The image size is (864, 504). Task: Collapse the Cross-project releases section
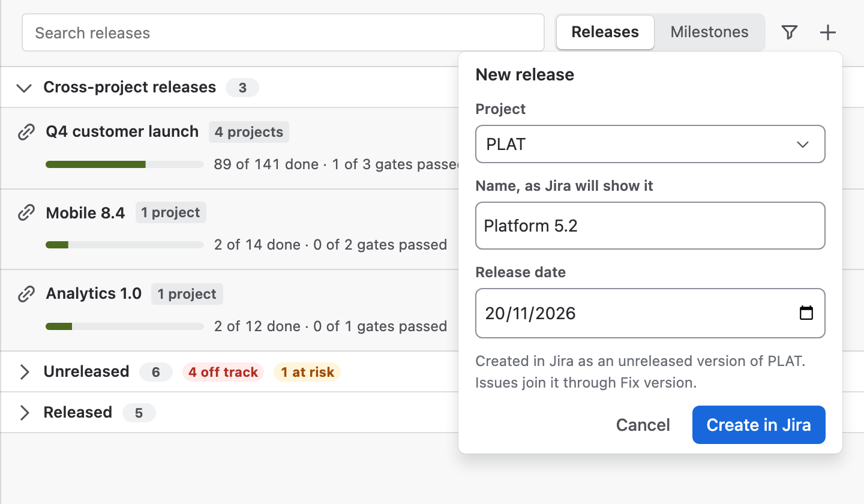tap(24, 88)
